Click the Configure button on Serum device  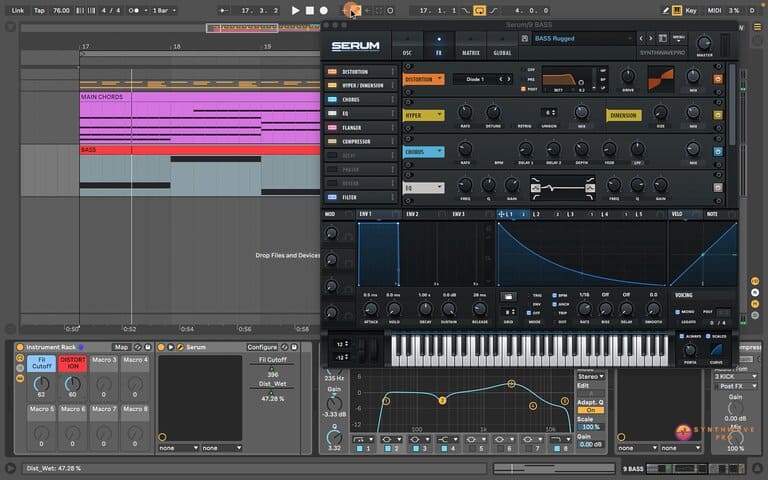tap(262, 347)
